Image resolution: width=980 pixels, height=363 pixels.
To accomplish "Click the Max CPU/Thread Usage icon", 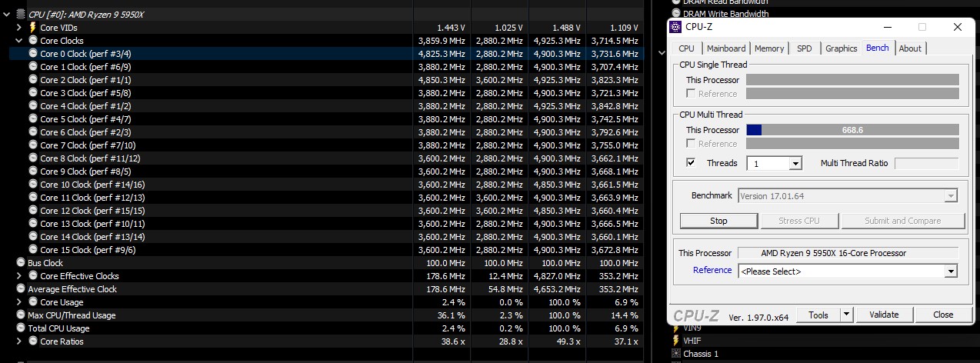I will [21, 315].
